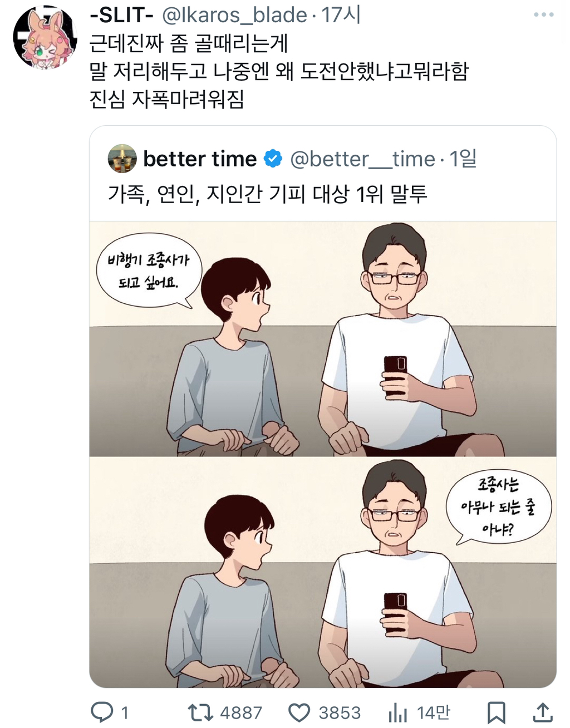Open the @better__time handle

coord(362,159)
